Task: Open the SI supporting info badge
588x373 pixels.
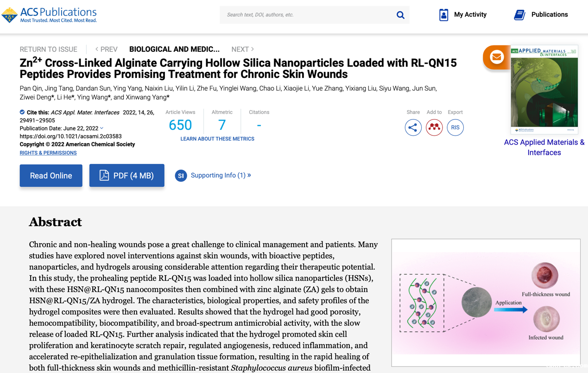Action: (181, 176)
